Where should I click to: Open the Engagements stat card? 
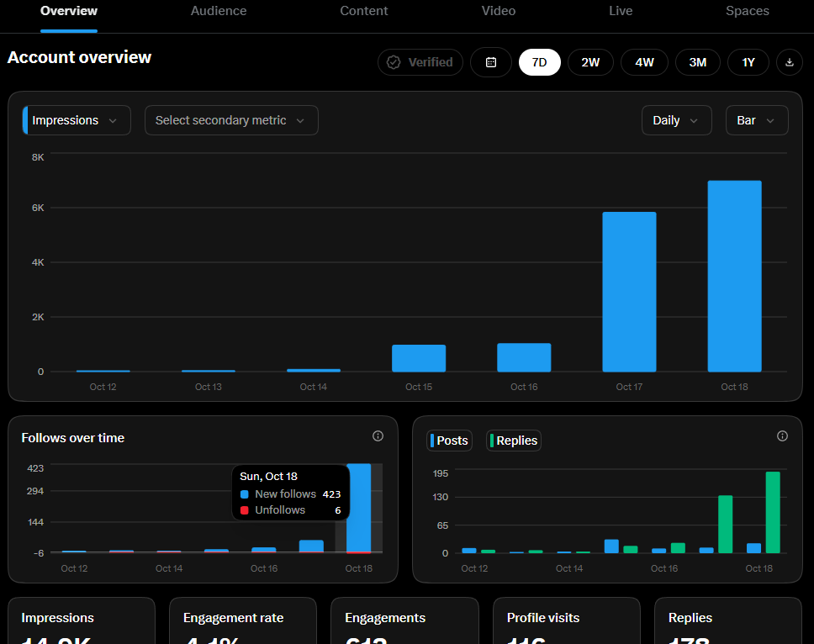(x=404, y=620)
